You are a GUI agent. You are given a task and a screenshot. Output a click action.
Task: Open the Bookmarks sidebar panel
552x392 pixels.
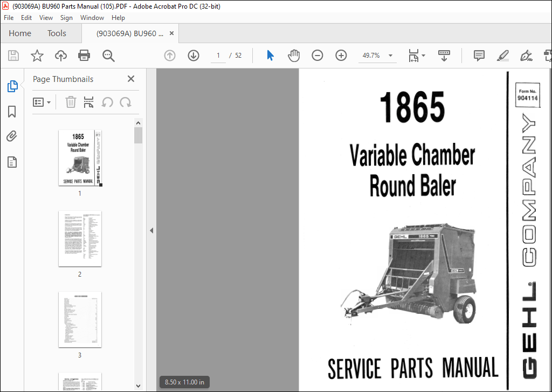click(x=12, y=112)
